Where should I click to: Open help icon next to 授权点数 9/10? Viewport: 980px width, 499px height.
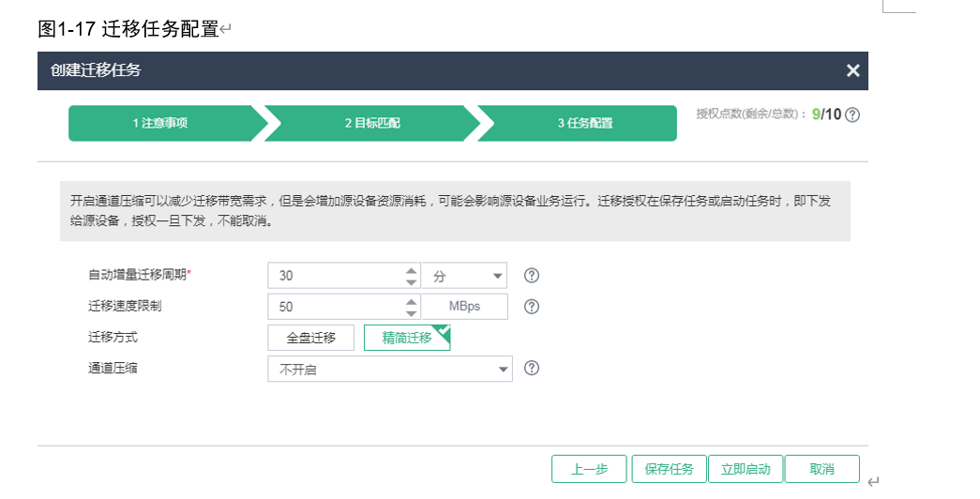pyautogui.click(x=852, y=114)
